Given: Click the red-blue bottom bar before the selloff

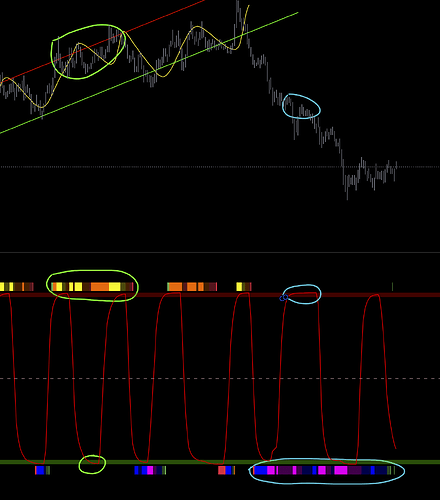Looking at the screenshot, I should 226,470.
